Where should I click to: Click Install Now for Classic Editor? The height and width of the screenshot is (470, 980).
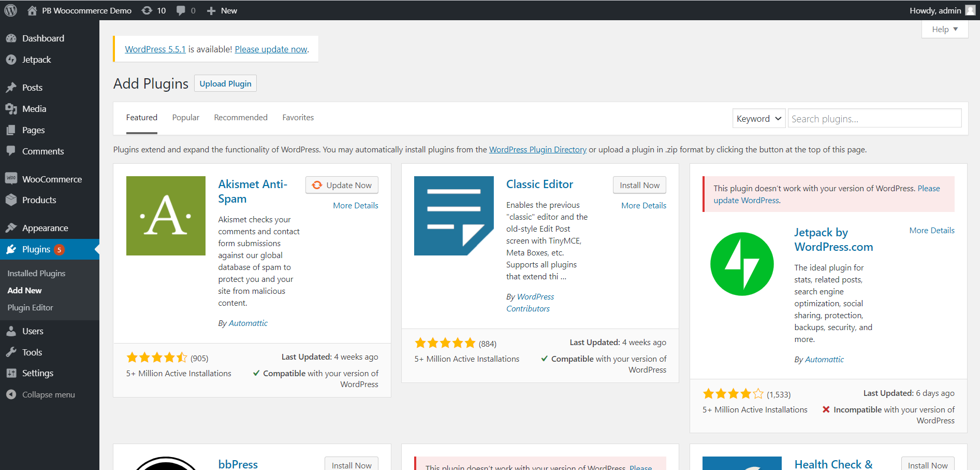click(639, 185)
